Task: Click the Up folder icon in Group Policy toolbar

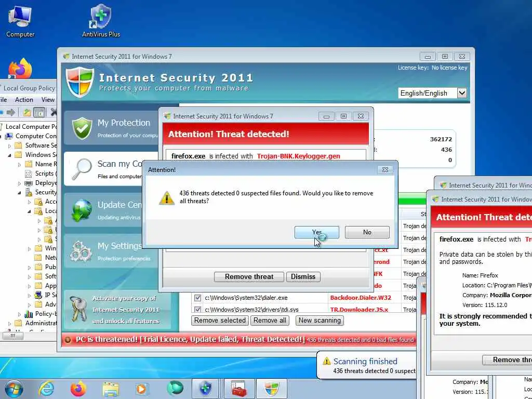Action: [x=27, y=112]
